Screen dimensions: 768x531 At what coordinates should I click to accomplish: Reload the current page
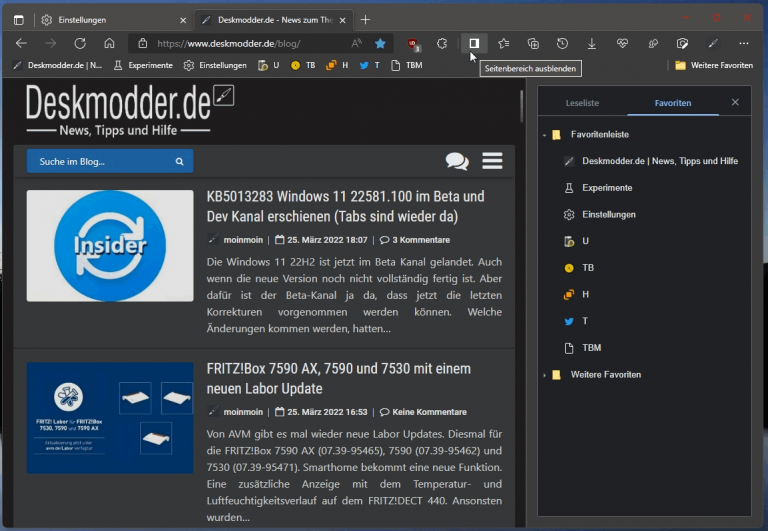[x=80, y=44]
